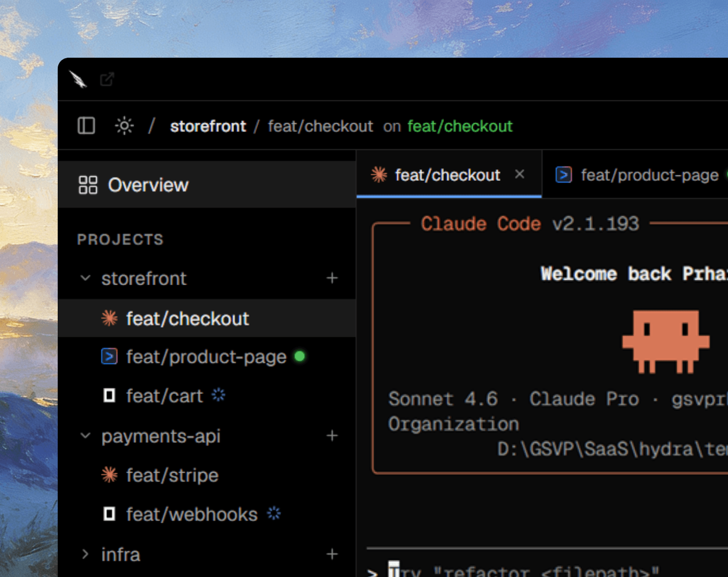
Task: Open the Overview page
Action: coord(207,185)
